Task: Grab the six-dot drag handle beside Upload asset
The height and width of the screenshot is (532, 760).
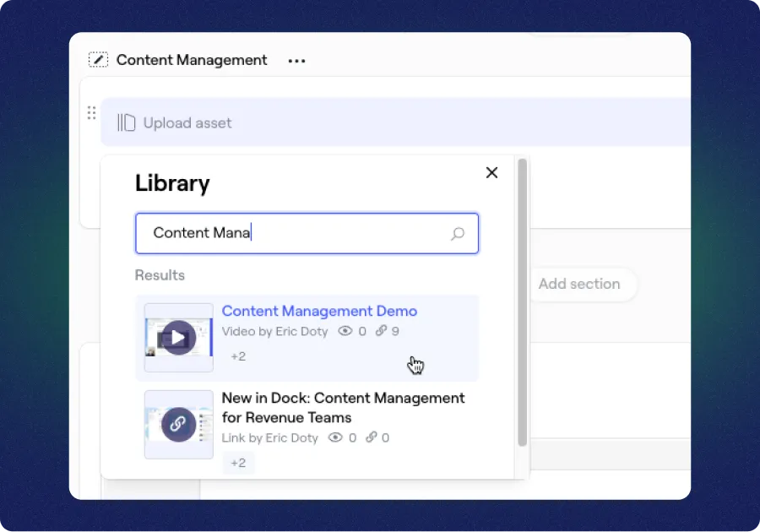Action: (91, 113)
